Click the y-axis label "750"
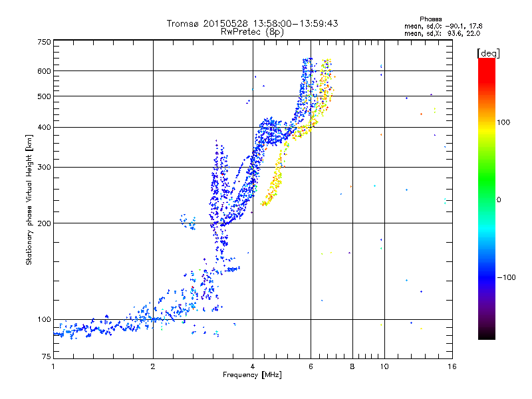The image size is (532, 399). 44,42
